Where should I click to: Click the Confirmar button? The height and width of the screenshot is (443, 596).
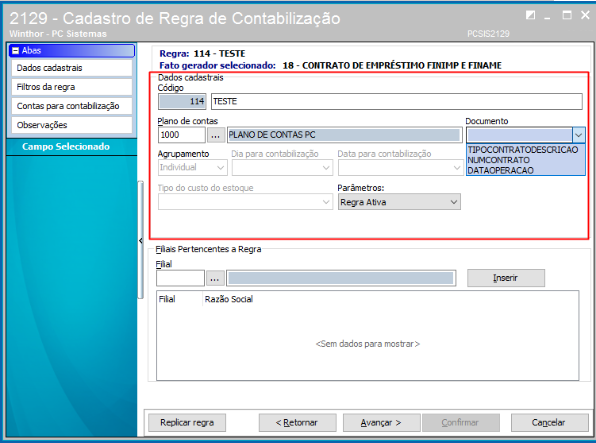(461, 422)
